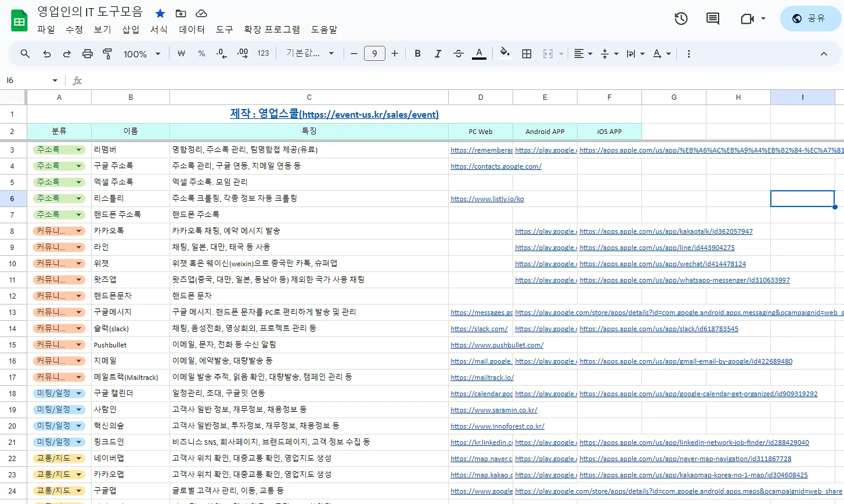Star this spreadsheet document
The image size is (844, 504).
point(160,13)
